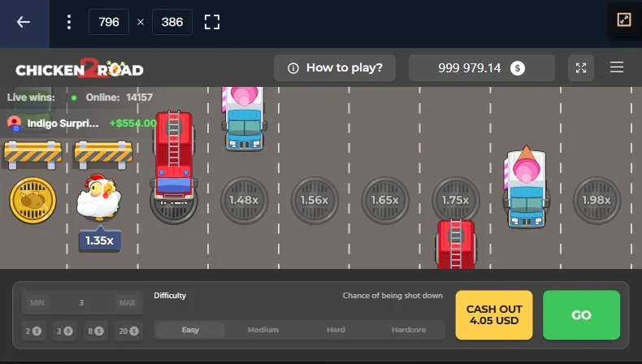Image resolution: width=642 pixels, height=364 pixels.
Task: Select Easy difficulty
Action: [190, 330]
